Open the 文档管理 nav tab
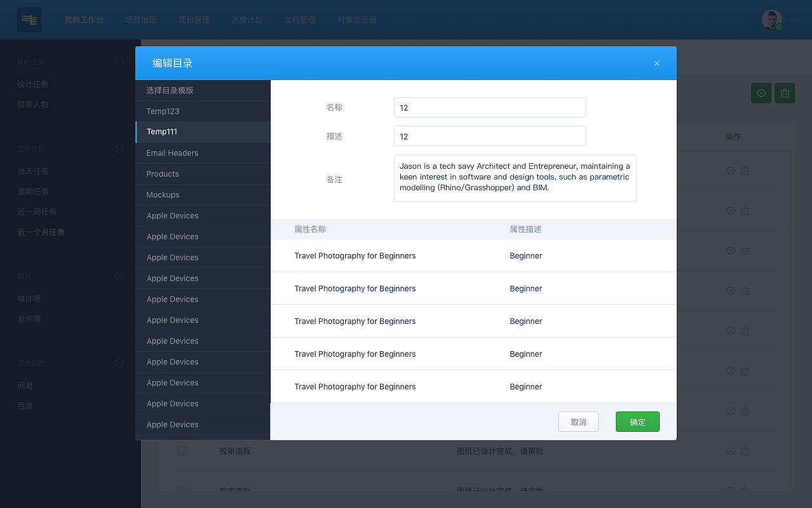 click(x=300, y=20)
